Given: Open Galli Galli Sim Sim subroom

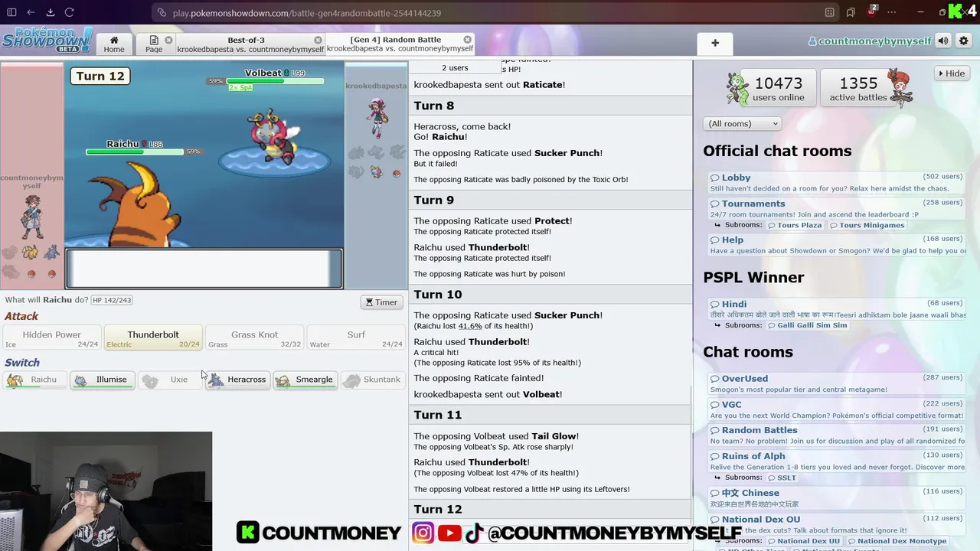Looking at the screenshot, I should click(807, 325).
